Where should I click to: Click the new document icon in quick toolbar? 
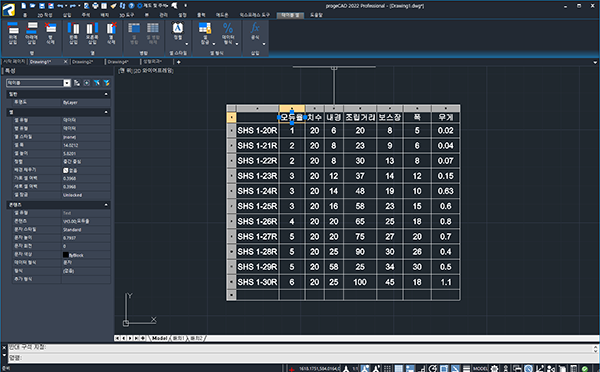coord(24,6)
